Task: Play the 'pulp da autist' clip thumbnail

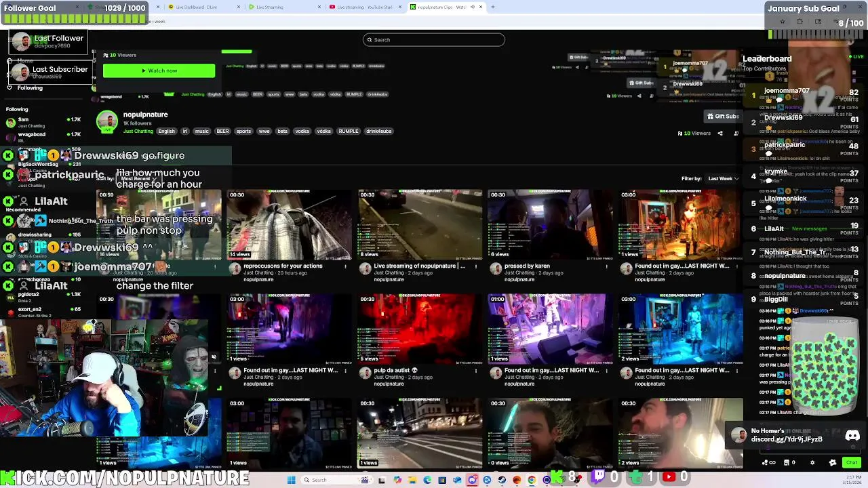Action: [419, 329]
